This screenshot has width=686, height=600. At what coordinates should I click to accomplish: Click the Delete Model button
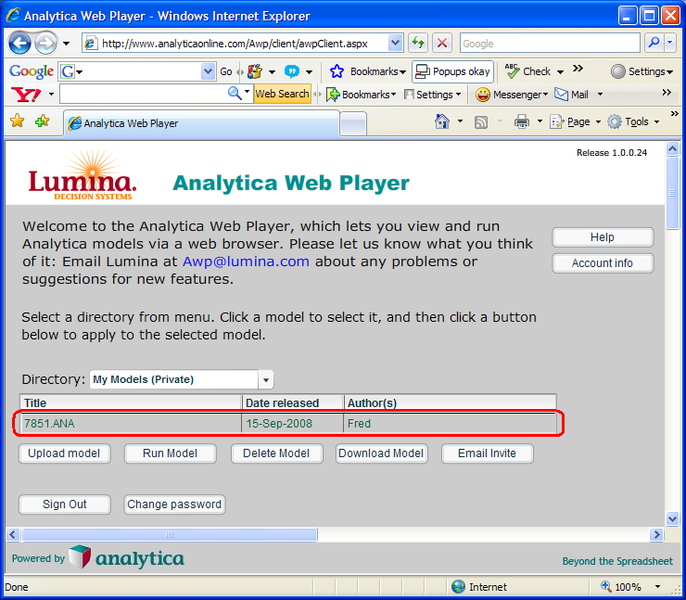[x=276, y=453]
